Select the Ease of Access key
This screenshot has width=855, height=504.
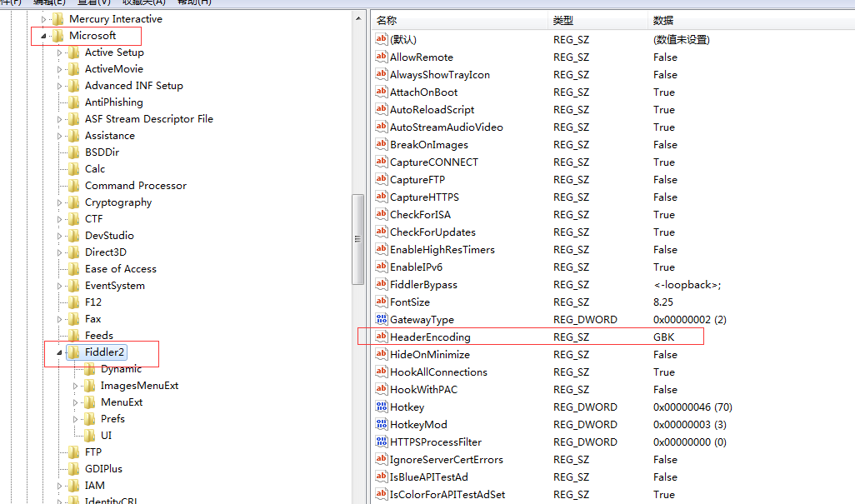121,268
